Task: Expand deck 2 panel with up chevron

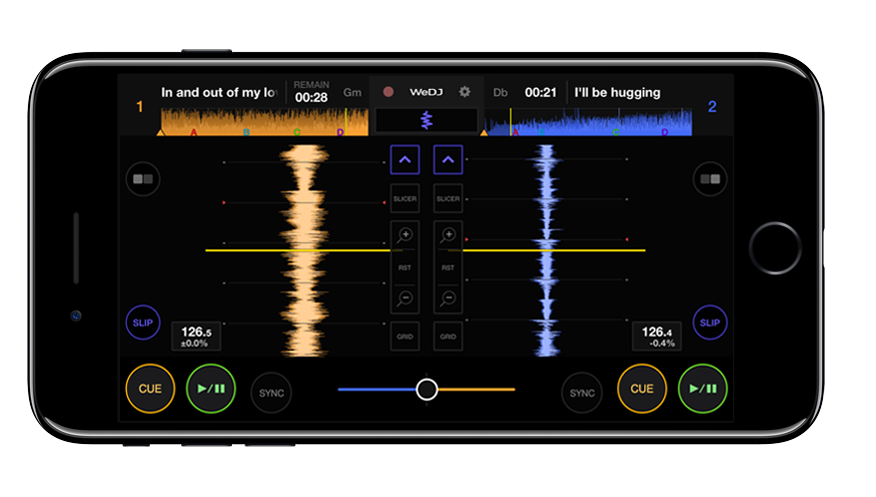Action: (x=448, y=159)
